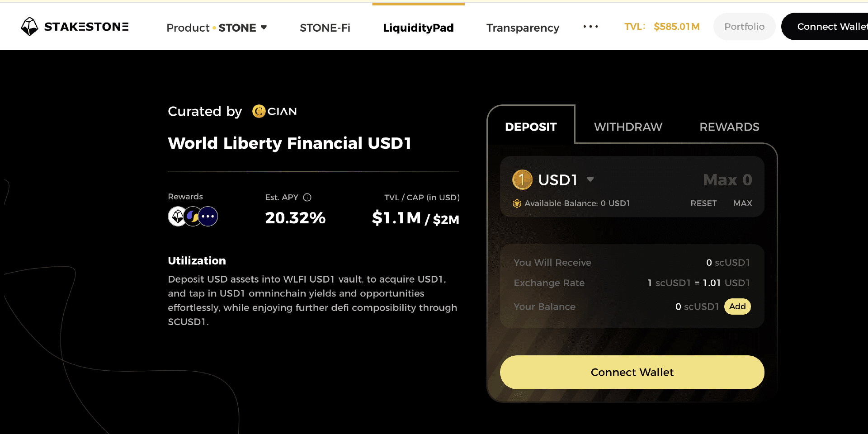Go to the Transparency page
This screenshot has width=868, height=434.
tap(523, 28)
